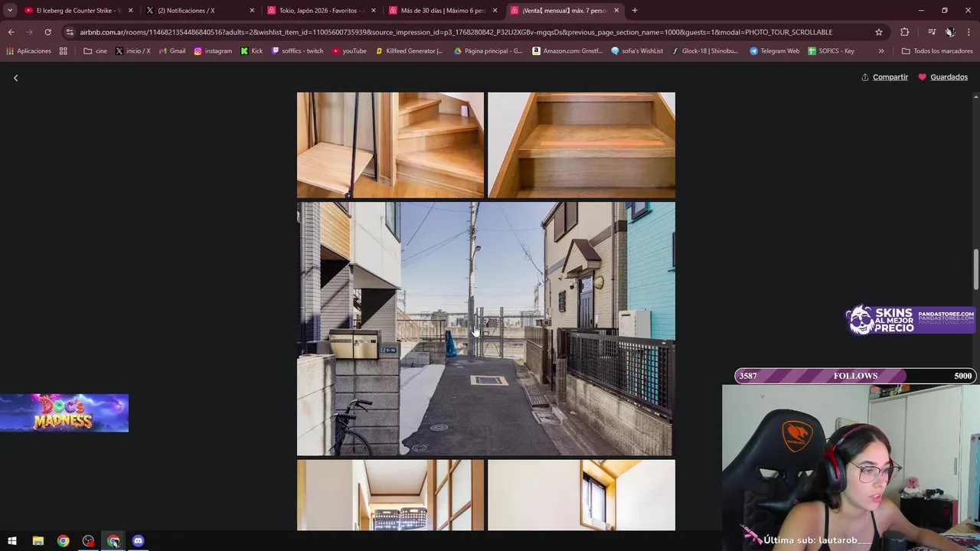Open the OBS Studio taskbar icon
The width and height of the screenshot is (980, 551).
click(88, 541)
